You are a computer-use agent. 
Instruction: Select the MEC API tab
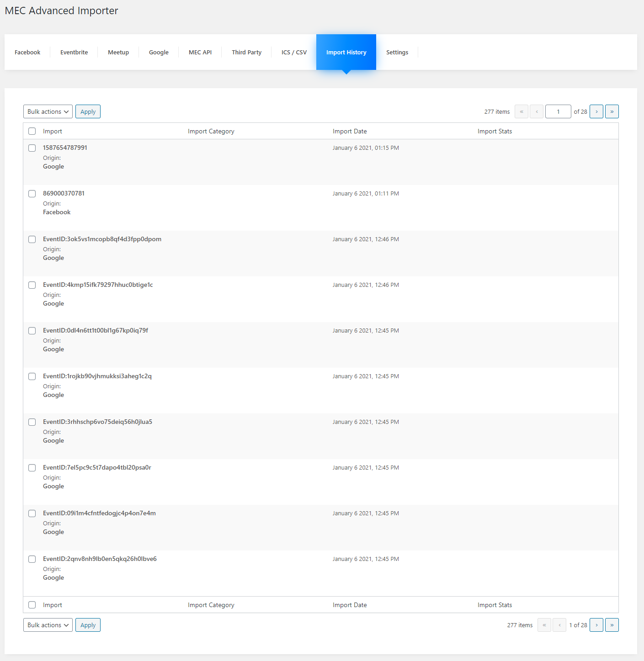(200, 52)
